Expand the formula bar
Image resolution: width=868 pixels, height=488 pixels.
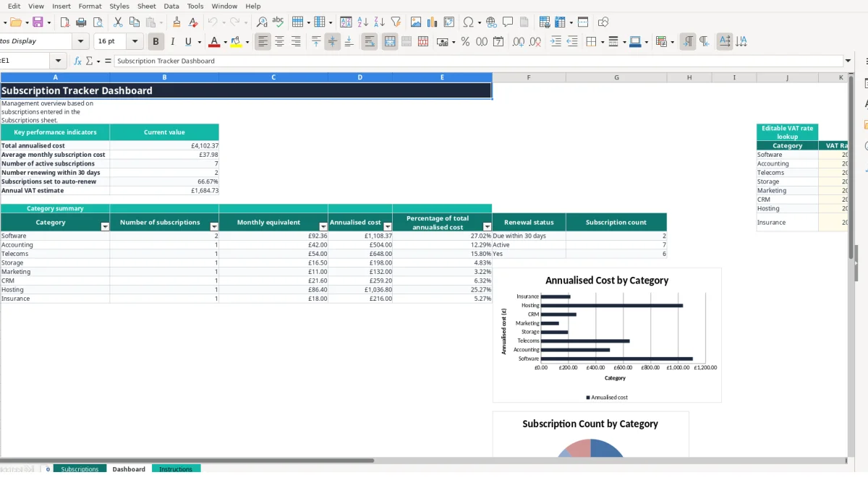[848, 61]
